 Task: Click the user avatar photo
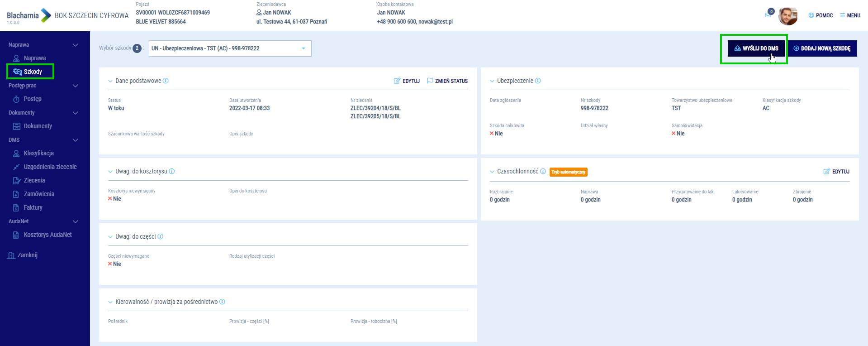[787, 16]
